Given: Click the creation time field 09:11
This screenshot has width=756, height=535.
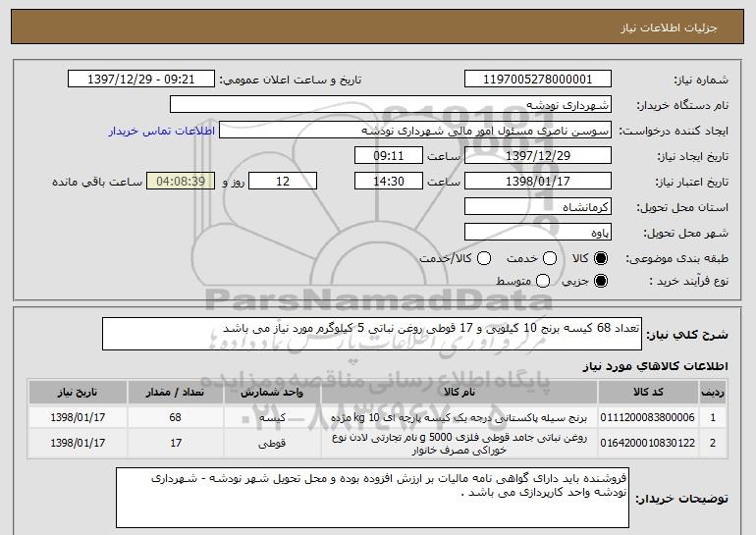Looking at the screenshot, I should [x=389, y=156].
